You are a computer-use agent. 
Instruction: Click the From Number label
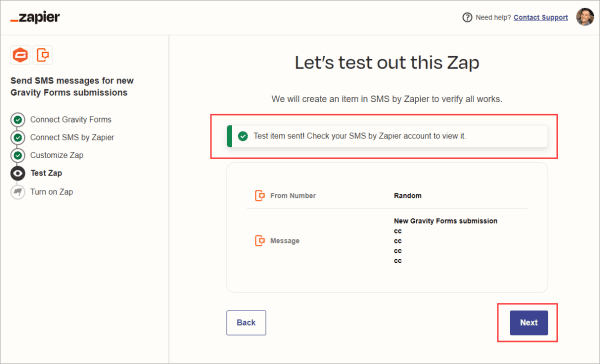pos(293,196)
